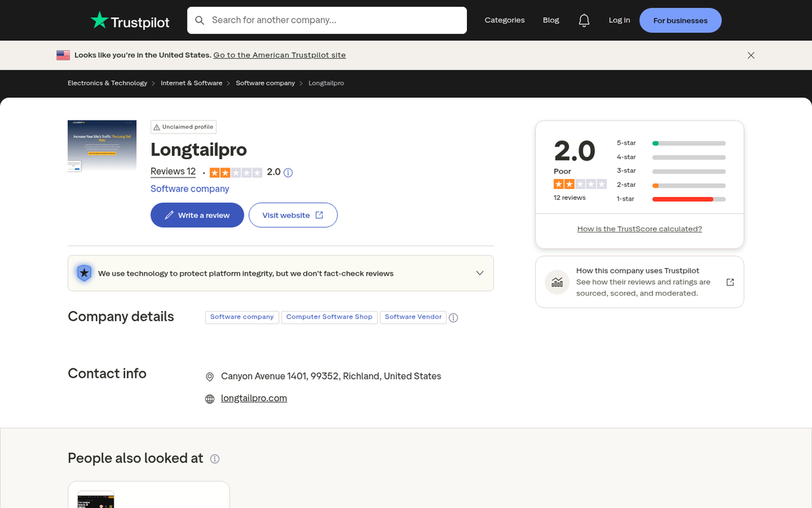Expand the platform integrity notice chevron
This screenshot has width=812, height=508.
tap(480, 273)
